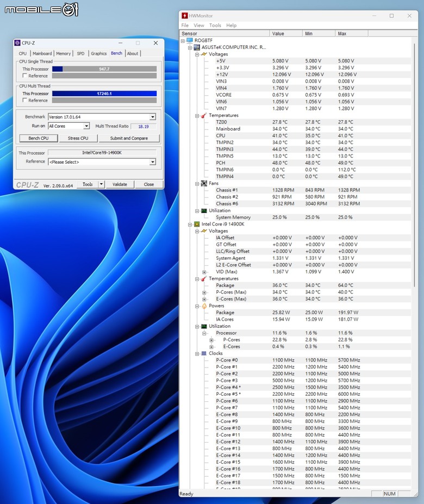Screen dimensions: 424x504
Task: Open the Tools dropdown arrow in CPU-Z
Action: click(101, 184)
